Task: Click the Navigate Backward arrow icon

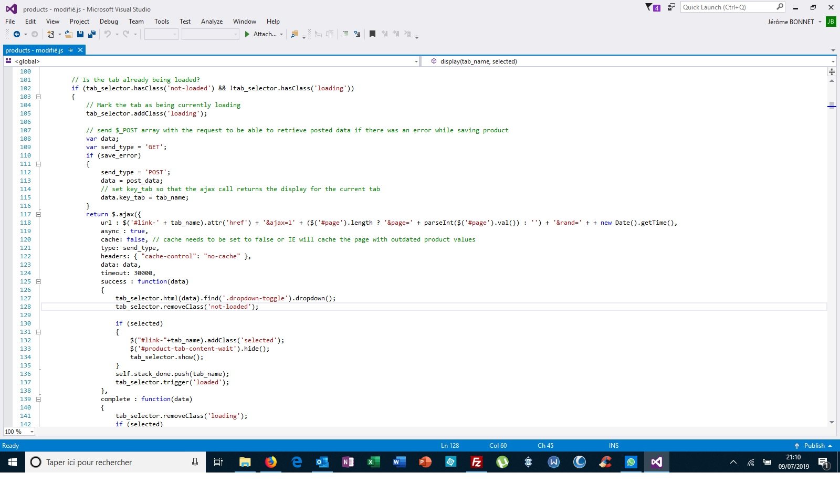Action: (x=17, y=34)
